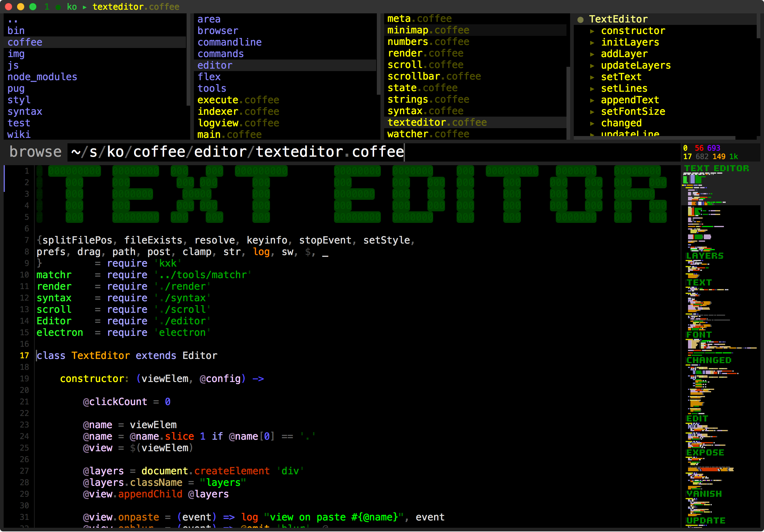Click the VANISH header in minimap
The image size is (764, 532).
[x=704, y=494]
